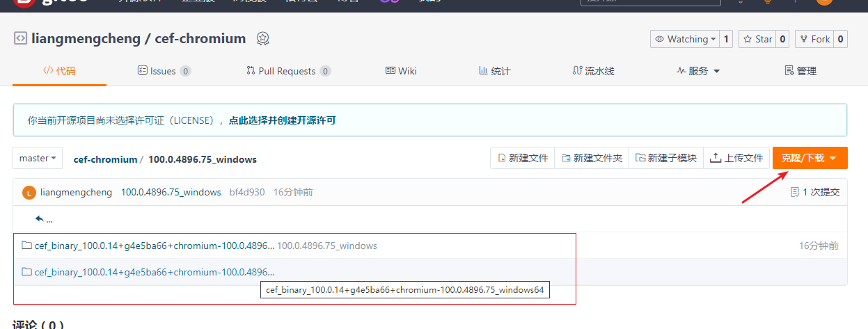Open the second cef_binary folder name link
The image size is (868, 329).
pos(155,272)
